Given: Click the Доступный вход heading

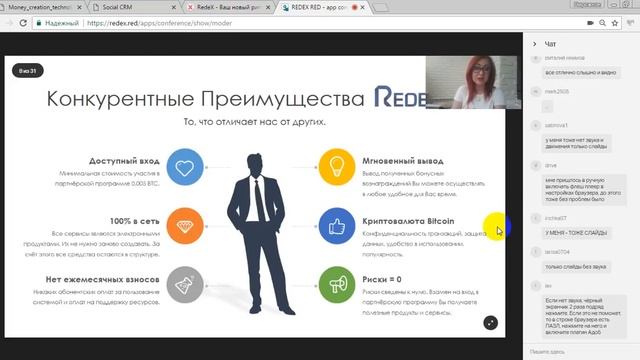Looking at the screenshot, I should [124, 161].
